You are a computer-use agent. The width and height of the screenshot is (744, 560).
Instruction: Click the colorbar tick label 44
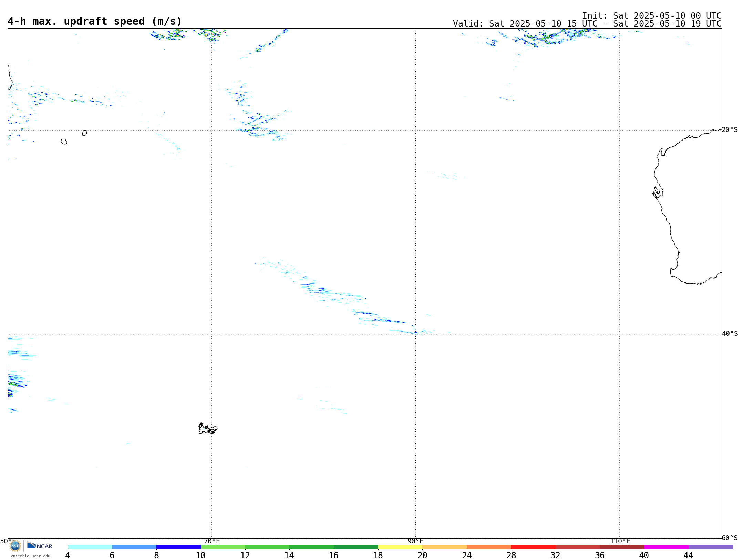tap(688, 555)
